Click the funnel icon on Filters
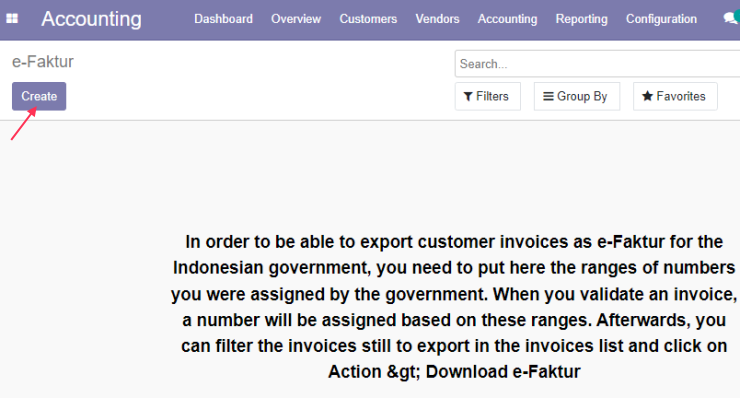The width and height of the screenshot is (740, 398). pos(468,96)
